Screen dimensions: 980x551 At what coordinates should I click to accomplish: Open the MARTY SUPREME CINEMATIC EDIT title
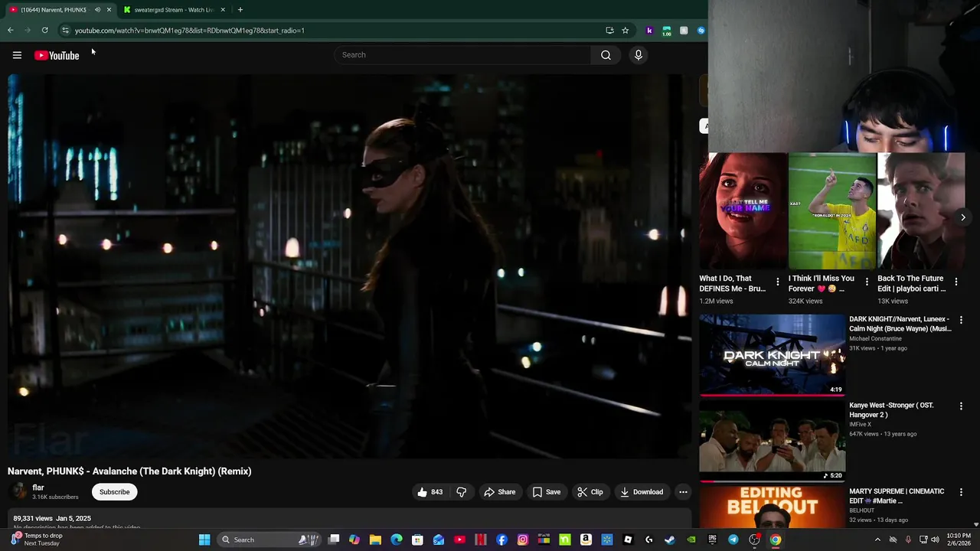(x=897, y=496)
